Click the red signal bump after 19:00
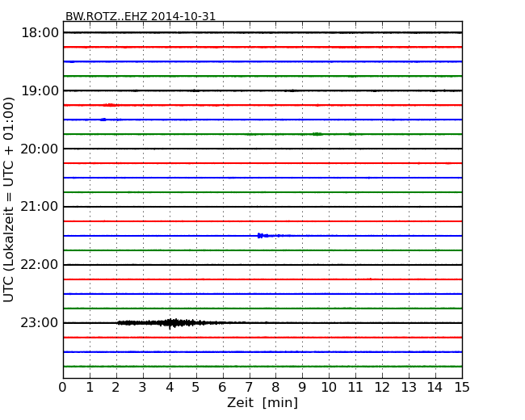This screenshot has width=525, height=420. point(110,105)
